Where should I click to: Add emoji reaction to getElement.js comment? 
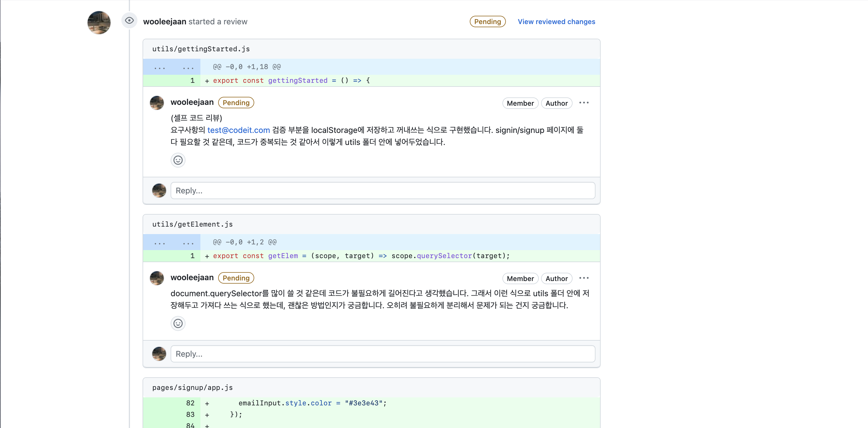pyautogui.click(x=178, y=323)
